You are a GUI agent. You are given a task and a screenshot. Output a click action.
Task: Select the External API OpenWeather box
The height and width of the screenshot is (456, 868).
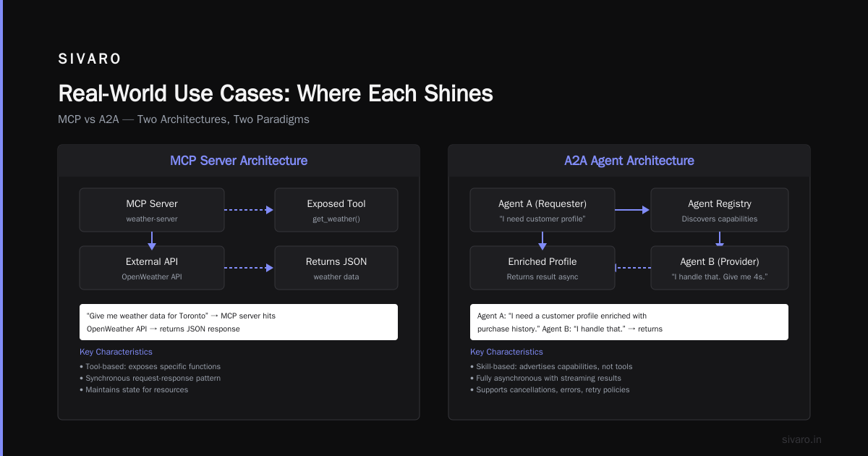tap(152, 268)
